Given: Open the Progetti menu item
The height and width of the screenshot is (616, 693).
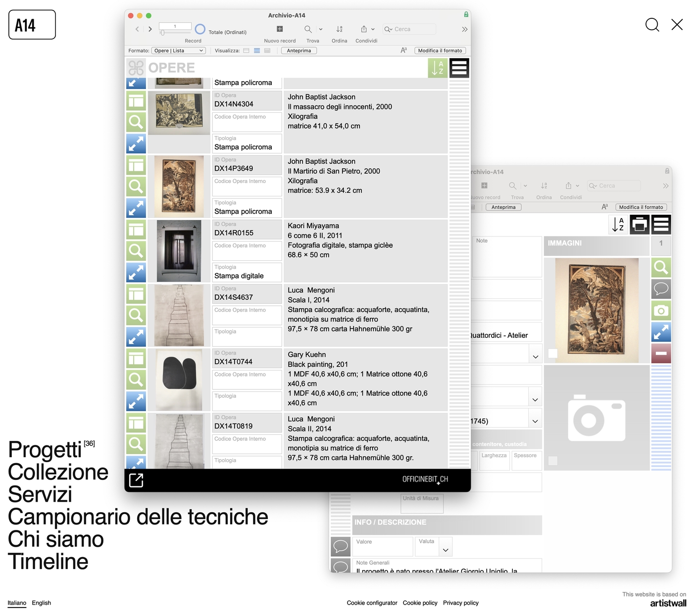Looking at the screenshot, I should pos(45,450).
